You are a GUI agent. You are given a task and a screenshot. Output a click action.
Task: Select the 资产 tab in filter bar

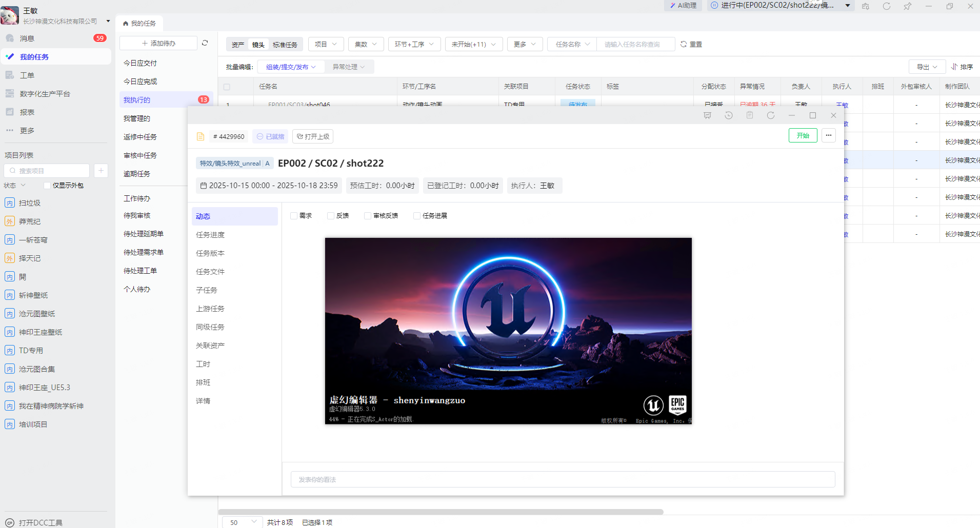tap(237, 45)
